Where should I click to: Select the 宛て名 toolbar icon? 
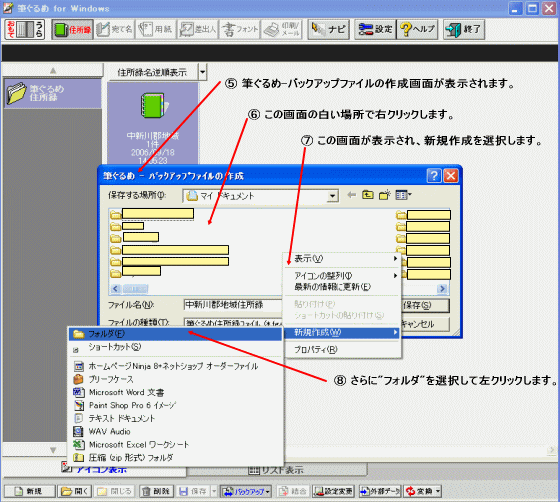pyautogui.click(x=114, y=29)
